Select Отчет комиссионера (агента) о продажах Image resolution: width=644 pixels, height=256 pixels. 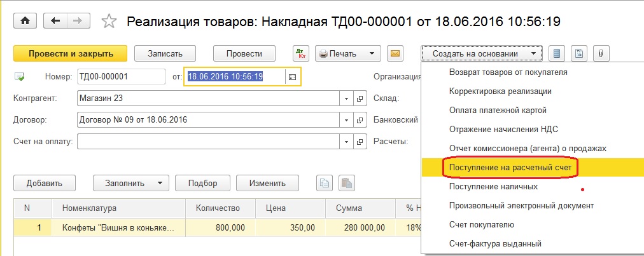pos(528,149)
